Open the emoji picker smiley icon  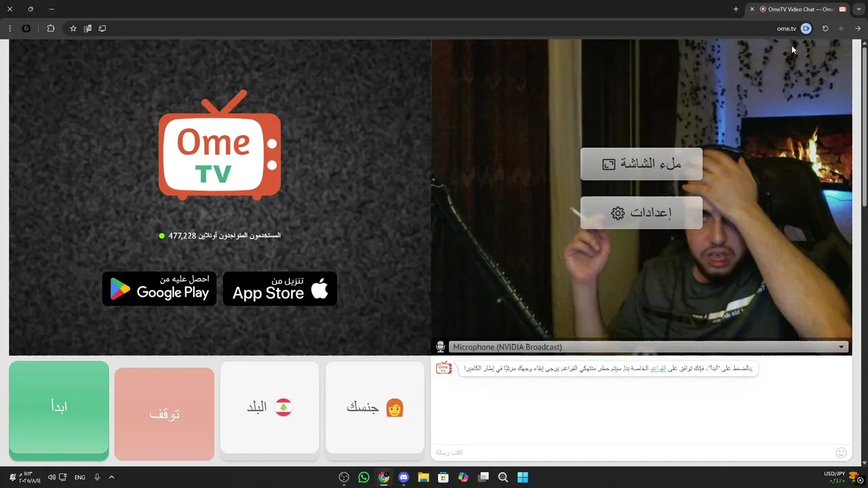842,453
